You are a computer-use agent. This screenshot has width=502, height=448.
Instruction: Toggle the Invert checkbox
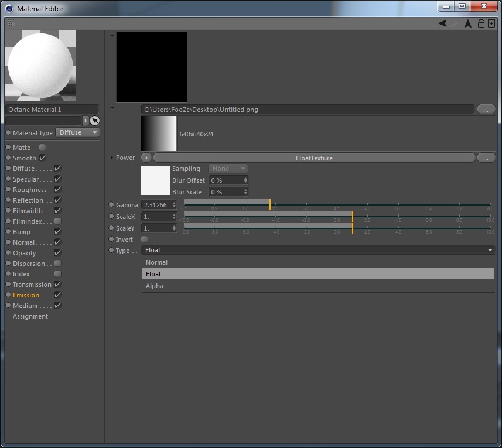[x=144, y=239]
